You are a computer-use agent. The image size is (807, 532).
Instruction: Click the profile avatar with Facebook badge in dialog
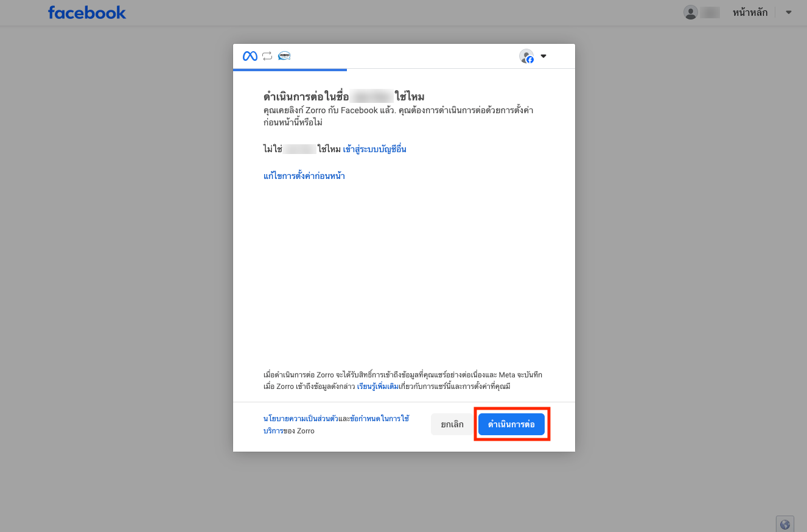point(526,56)
